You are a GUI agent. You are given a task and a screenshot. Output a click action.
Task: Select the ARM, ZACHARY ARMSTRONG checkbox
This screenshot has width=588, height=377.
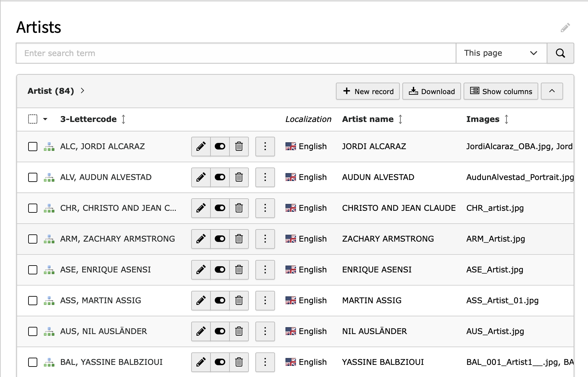coord(33,239)
